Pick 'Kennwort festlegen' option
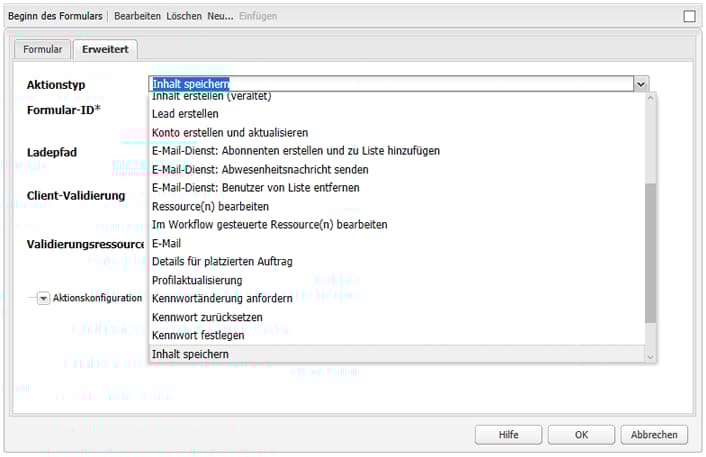Viewport: 706px width, 457px height. (x=397, y=335)
